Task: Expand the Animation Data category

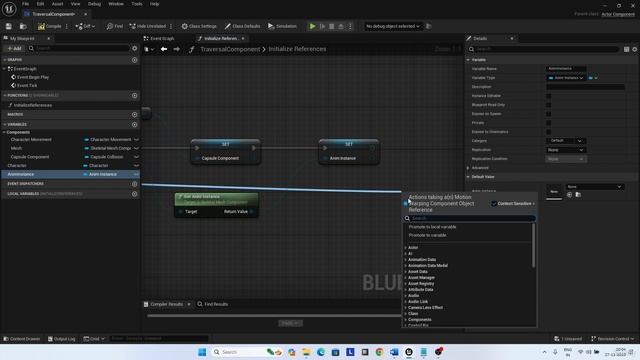Action: pos(405,260)
